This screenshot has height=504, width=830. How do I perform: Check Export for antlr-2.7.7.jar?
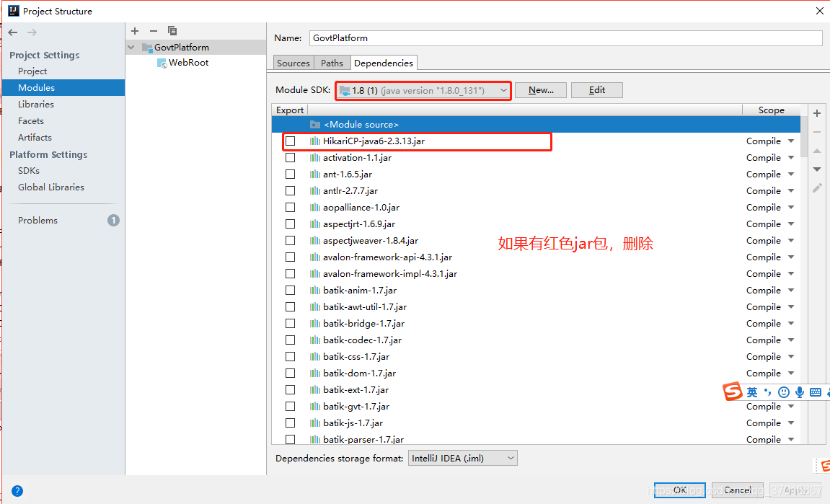[290, 190]
